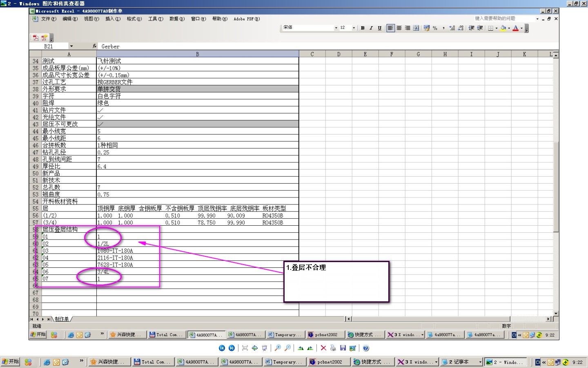Open the font name dropdown 宋体
This screenshot has height=368, width=588.
336,28
